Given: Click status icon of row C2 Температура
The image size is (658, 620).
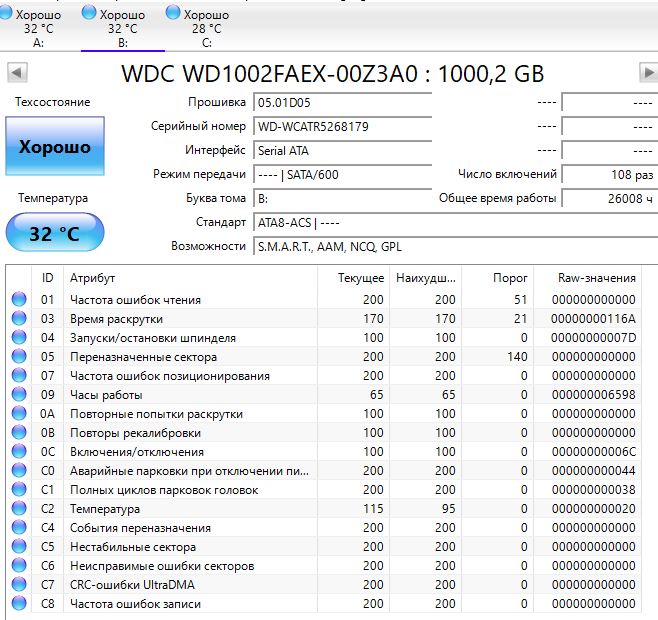Looking at the screenshot, I should click(x=19, y=508).
